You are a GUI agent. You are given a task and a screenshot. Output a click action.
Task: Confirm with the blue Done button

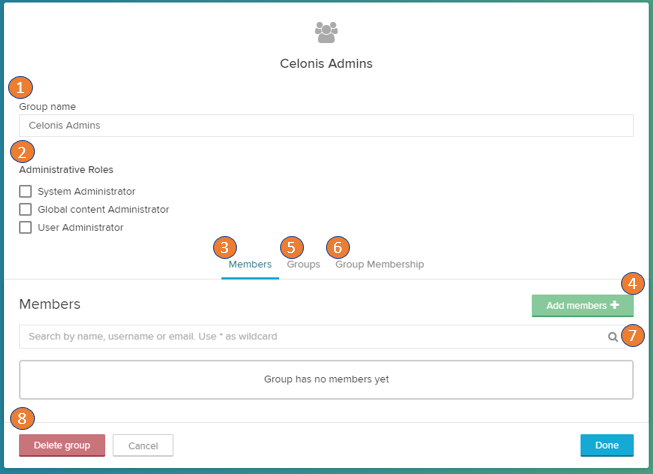[606, 445]
